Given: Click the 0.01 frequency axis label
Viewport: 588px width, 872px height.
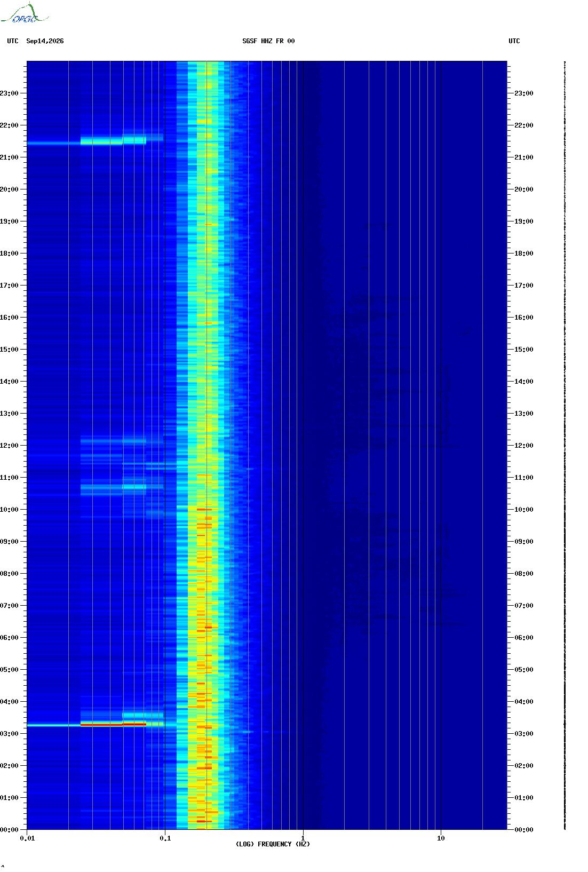Looking at the screenshot, I should (27, 838).
